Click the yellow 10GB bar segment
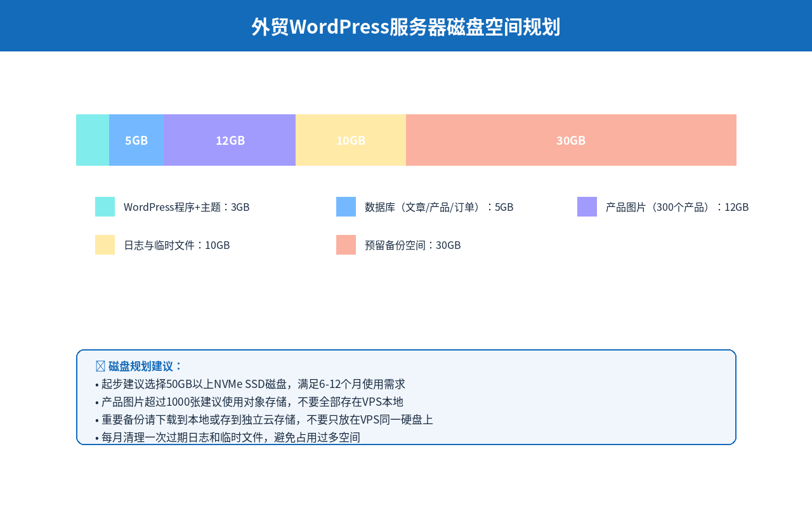 tap(351, 140)
